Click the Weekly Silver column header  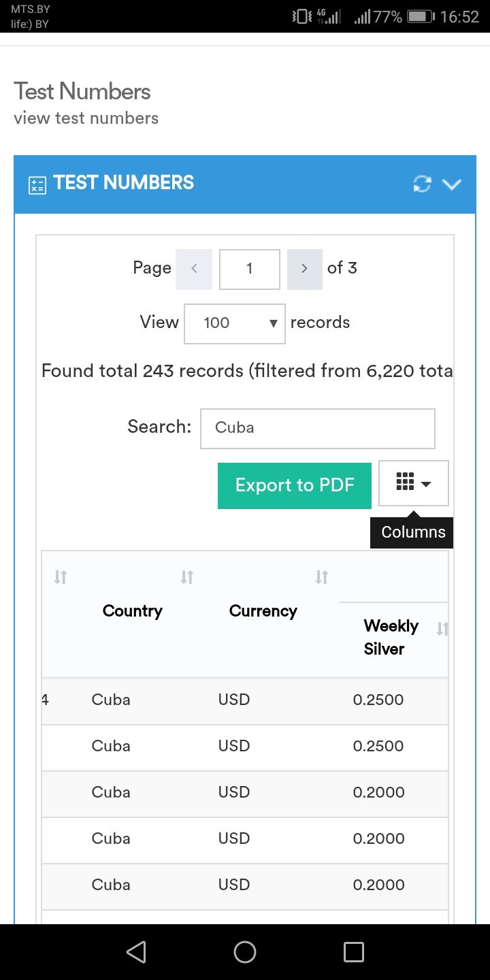(x=391, y=637)
